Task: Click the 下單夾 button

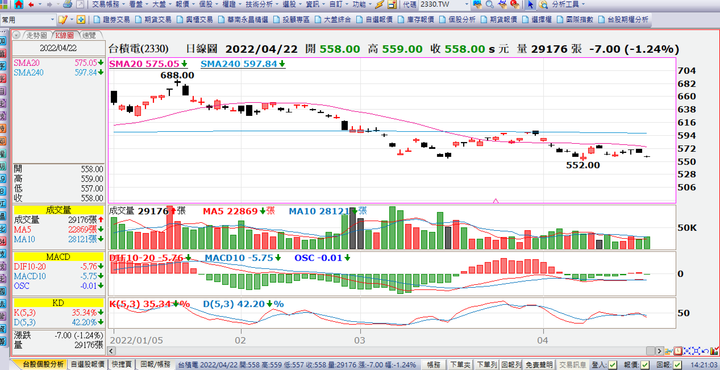Action: (460, 365)
